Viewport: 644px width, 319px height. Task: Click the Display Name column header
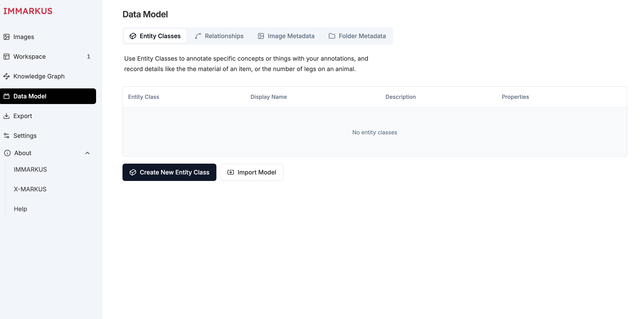269,97
